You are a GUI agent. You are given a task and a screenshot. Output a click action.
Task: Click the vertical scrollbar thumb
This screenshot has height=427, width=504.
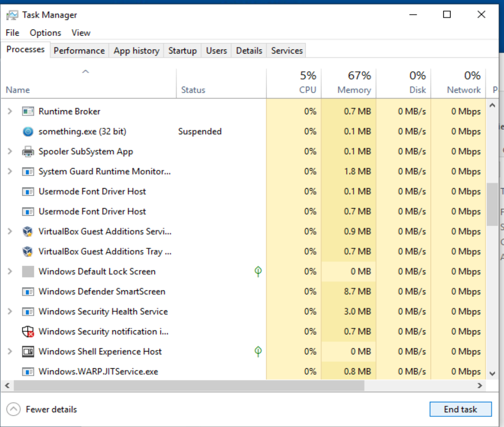pyautogui.click(x=492, y=205)
